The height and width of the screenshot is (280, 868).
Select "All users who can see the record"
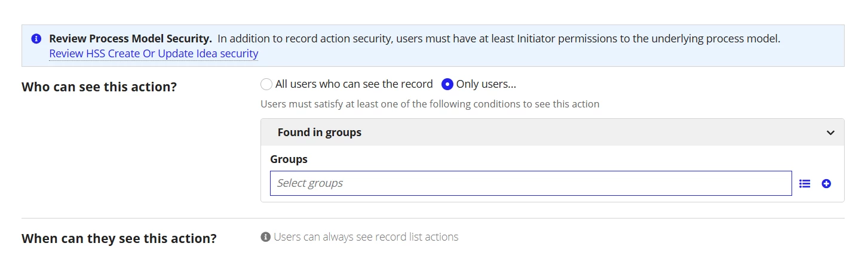point(266,84)
